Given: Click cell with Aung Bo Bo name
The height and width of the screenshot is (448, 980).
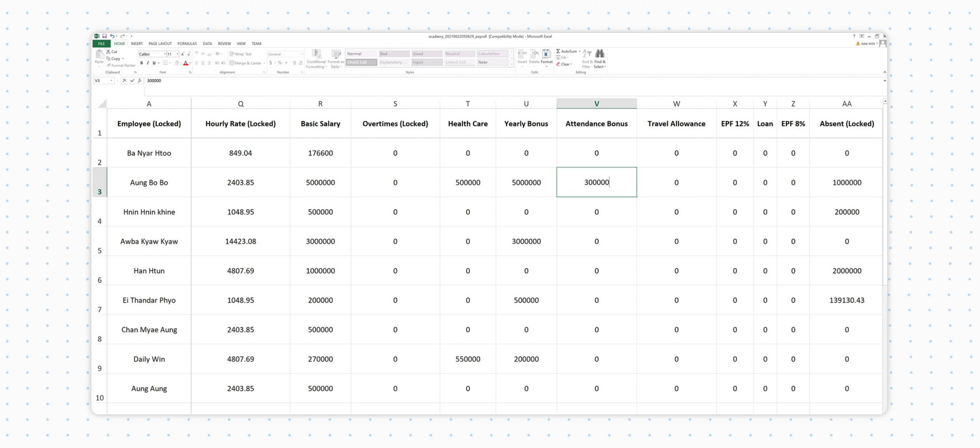Looking at the screenshot, I should pos(149,182).
